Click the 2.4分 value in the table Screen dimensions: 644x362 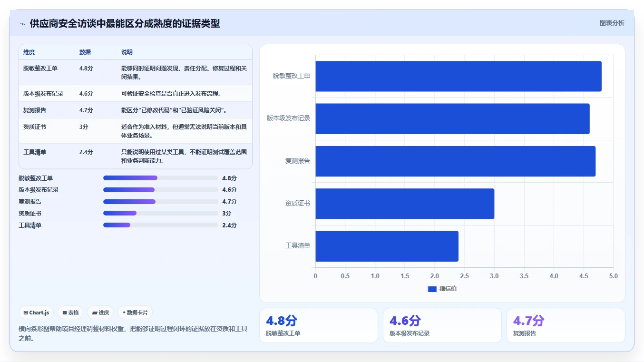86,152
